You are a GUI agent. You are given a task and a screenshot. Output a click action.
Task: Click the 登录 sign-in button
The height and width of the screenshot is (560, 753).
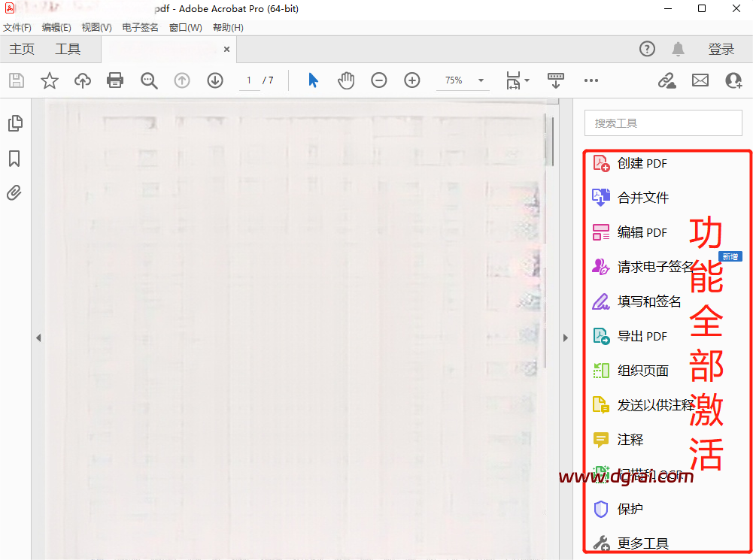pos(721,50)
